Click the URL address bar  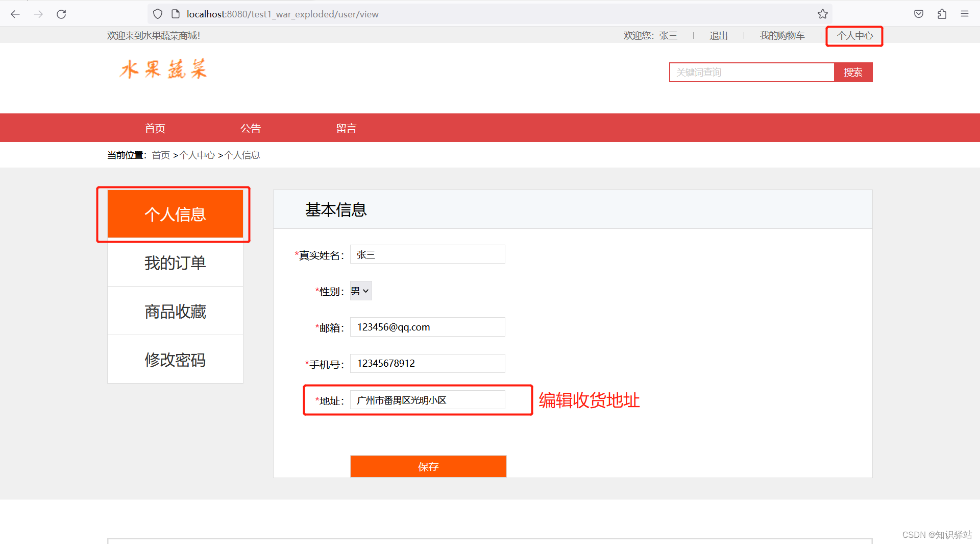point(490,14)
